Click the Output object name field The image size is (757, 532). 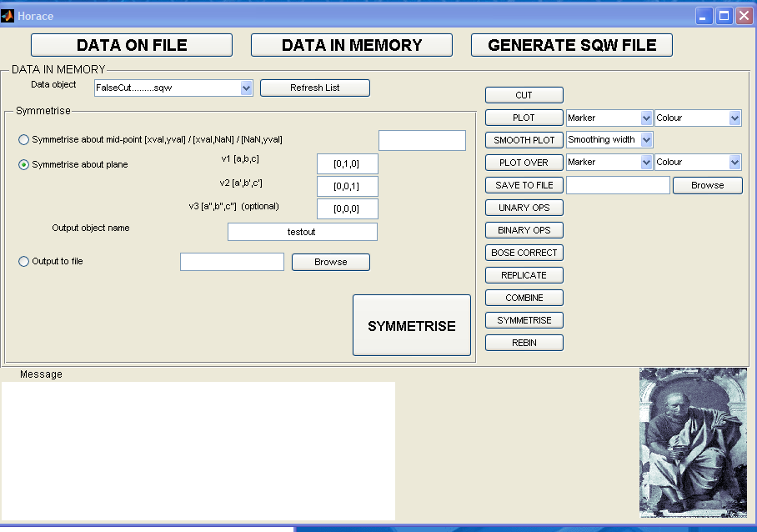tap(302, 232)
